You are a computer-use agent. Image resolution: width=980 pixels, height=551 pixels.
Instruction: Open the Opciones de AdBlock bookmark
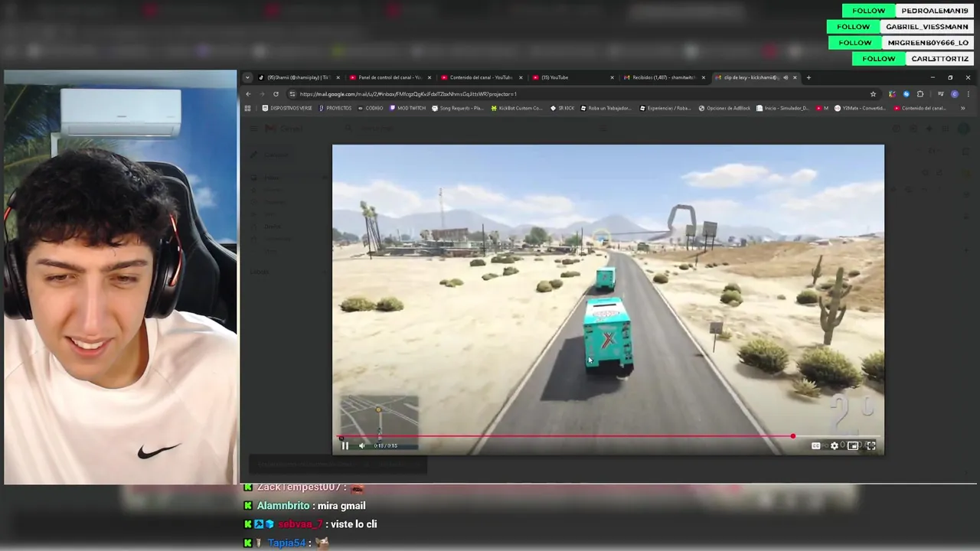[724, 108]
